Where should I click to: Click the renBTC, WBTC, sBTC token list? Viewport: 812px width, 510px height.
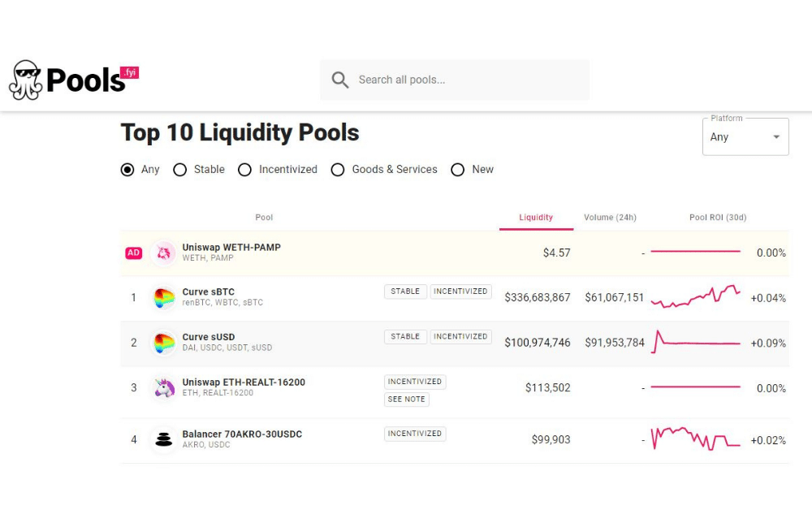point(222,302)
